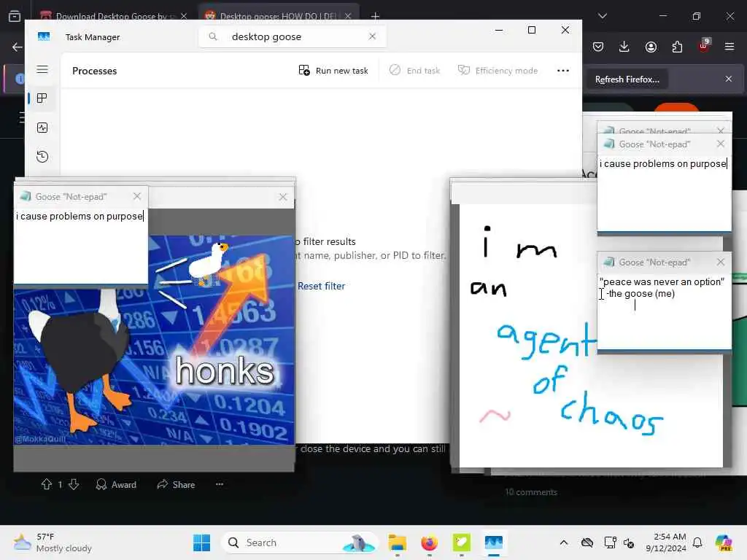
Task: Click the End task button
Action: click(x=414, y=71)
